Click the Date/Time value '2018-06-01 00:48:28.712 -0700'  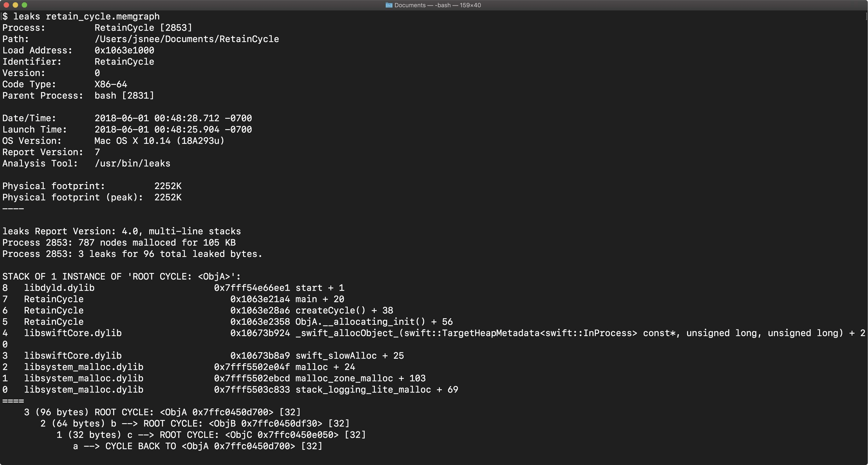pyautogui.click(x=173, y=118)
